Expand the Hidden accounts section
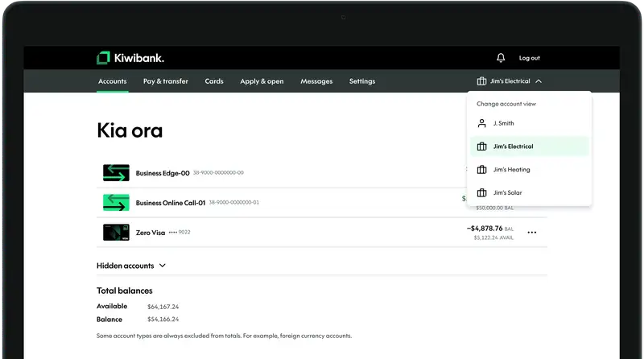The width and height of the screenshot is (644, 359). (131, 266)
